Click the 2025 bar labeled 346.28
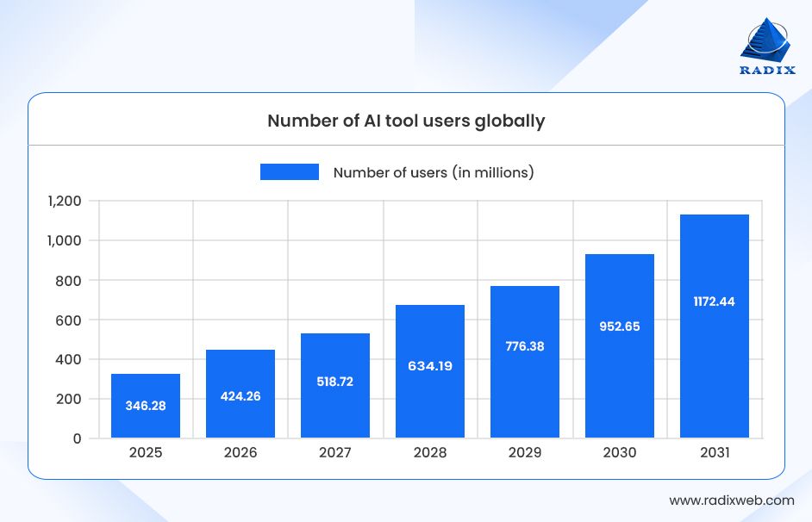This screenshot has height=522, width=812. pyautogui.click(x=147, y=405)
